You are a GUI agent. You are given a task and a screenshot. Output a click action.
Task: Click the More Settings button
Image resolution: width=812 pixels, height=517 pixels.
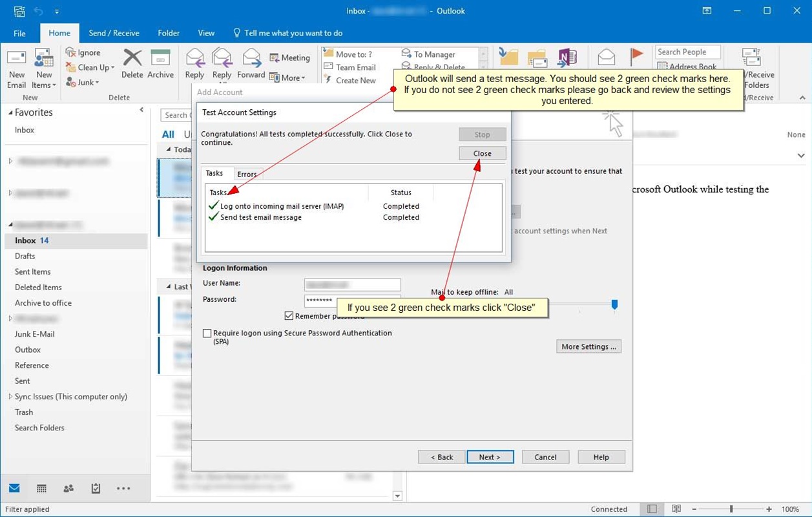pos(588,346)
